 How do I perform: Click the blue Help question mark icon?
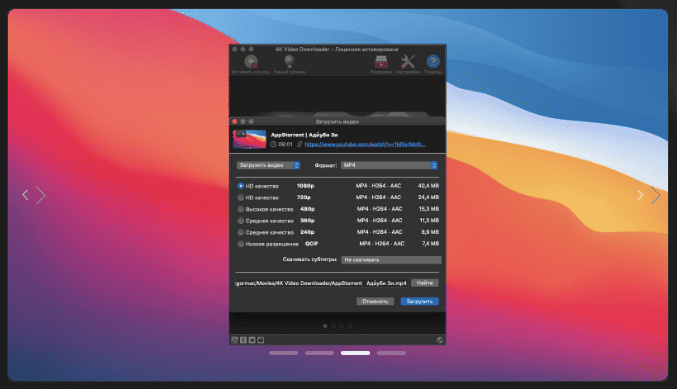point(433,62)
